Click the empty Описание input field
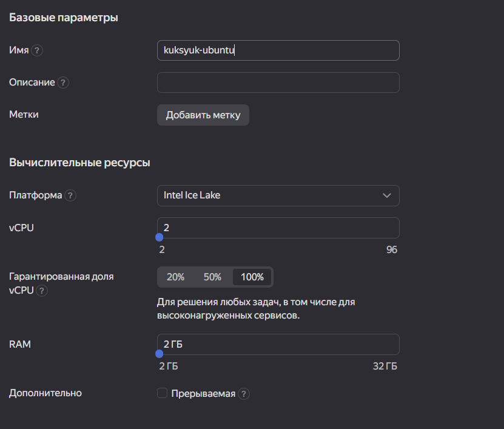The image size is (504, 429). pos(278,83)
